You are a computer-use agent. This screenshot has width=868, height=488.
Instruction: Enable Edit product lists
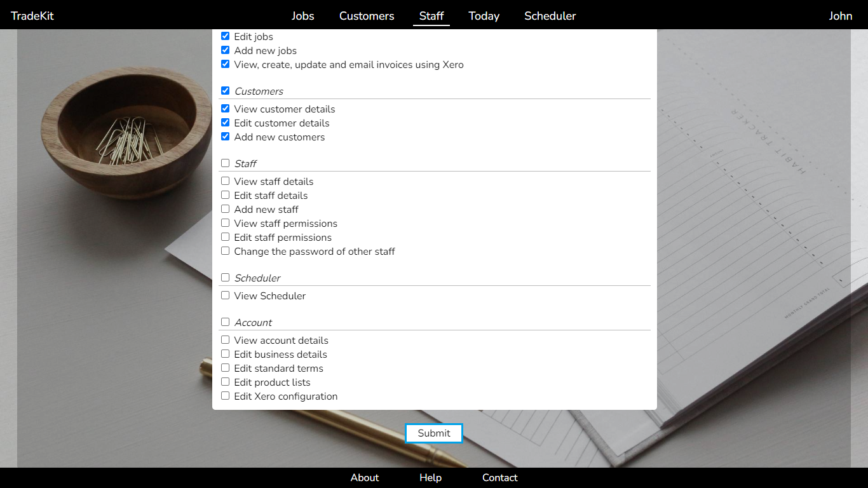tap(225, 382)
